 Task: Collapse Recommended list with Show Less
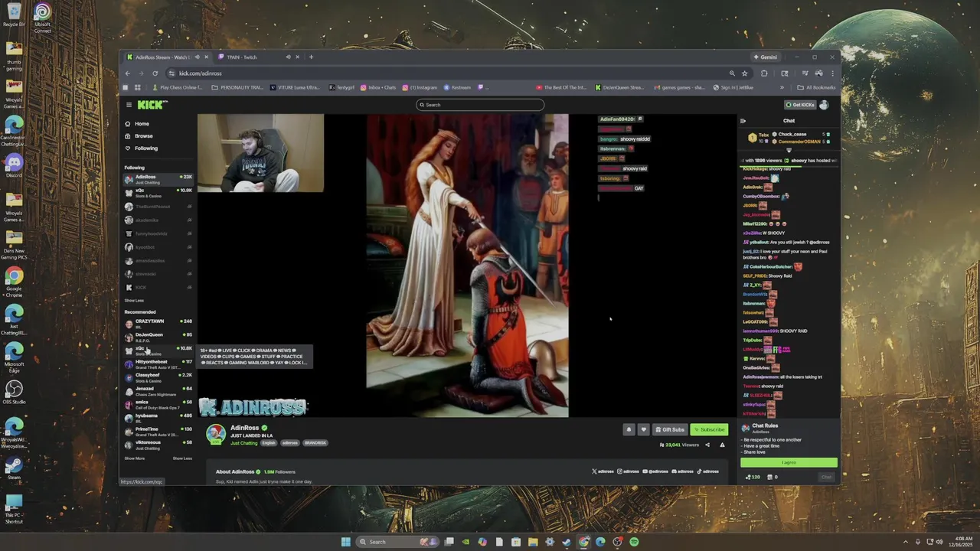coord(182,458)
